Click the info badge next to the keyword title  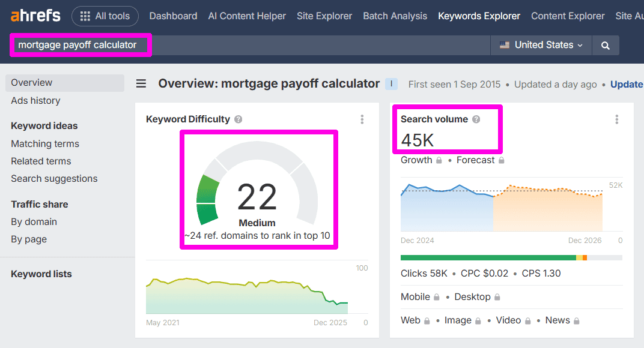390,84
